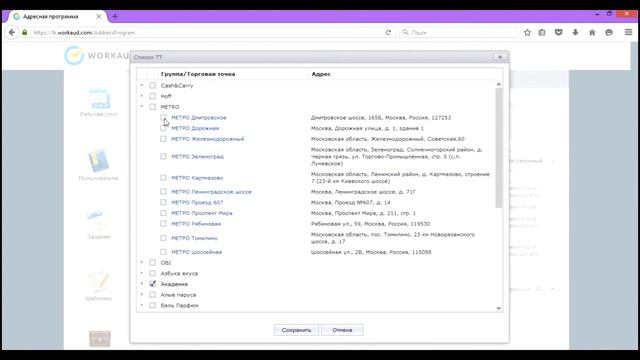Screen dimensions: 640x360
Task: Click the Адрес column header
Action: [321, 74]
